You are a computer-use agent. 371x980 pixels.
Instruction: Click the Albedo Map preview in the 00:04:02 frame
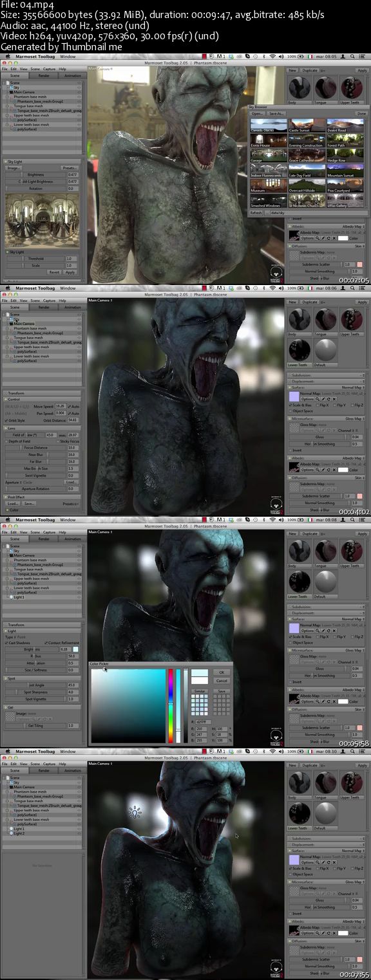[x=294, y=467]
